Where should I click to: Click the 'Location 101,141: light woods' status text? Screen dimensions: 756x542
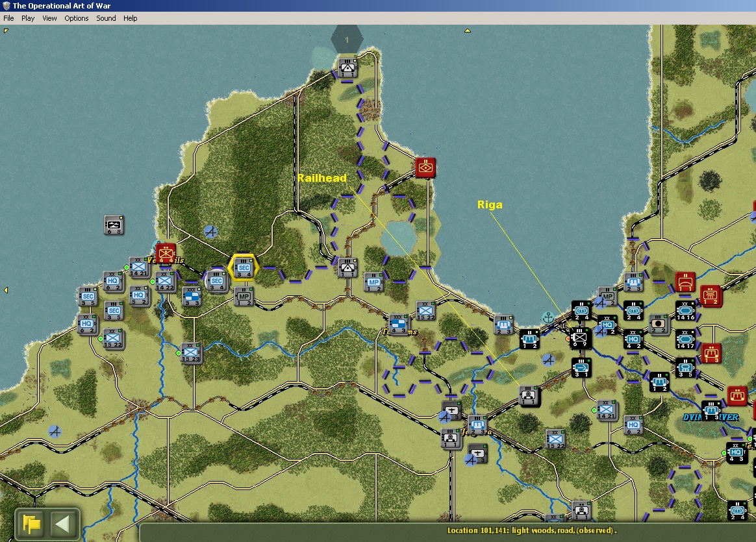pos(532,530)
